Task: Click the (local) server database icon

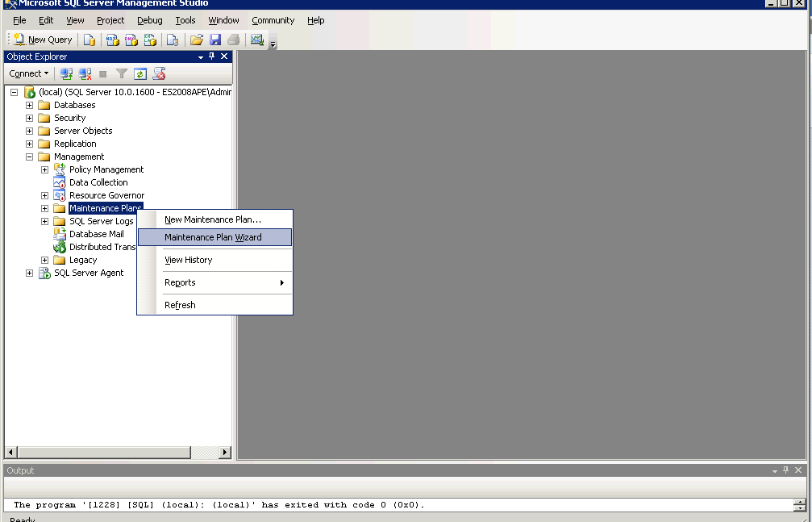Action: (x=30, y=92)
